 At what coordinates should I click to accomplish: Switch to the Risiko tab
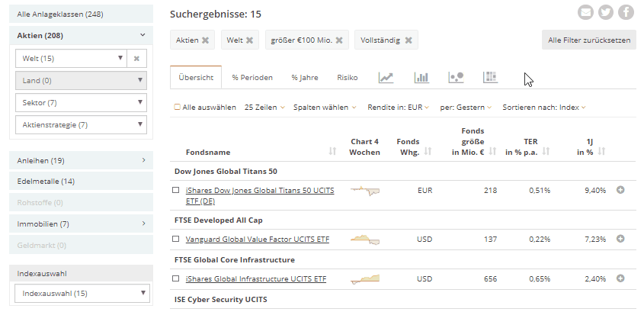click(347, 77)
